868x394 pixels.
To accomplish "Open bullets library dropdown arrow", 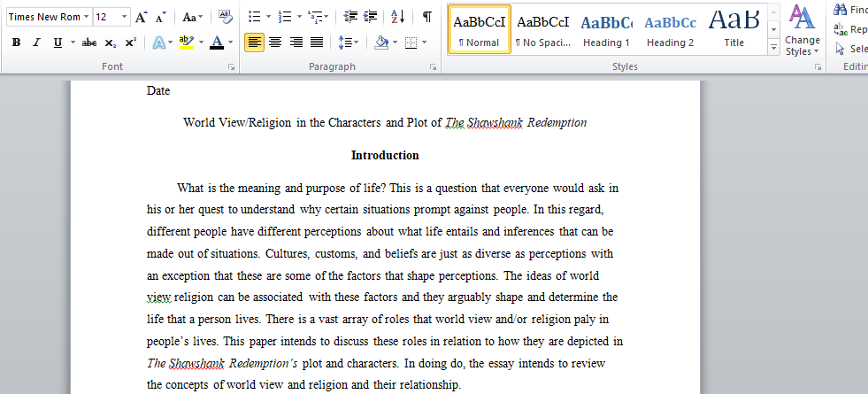I will click(x=268, y=17).
